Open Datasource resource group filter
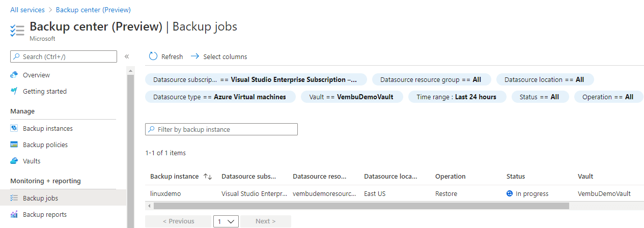Screen dimensions: 644x228 click(x=431, y=79)
